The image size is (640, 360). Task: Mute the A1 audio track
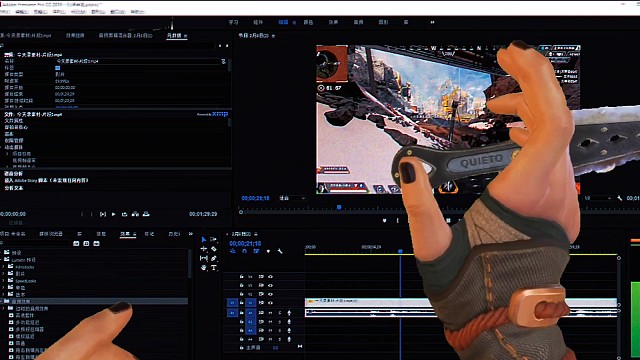coord(270,313)
